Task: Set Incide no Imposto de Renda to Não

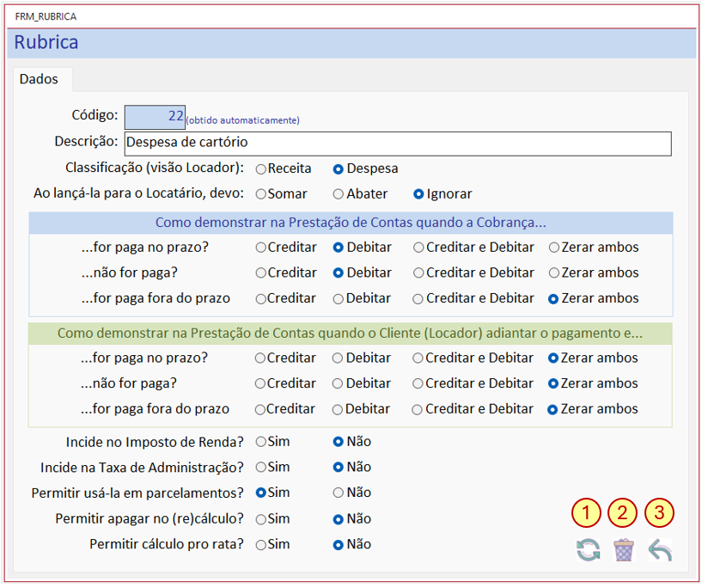Action: (x=338, y=442)
